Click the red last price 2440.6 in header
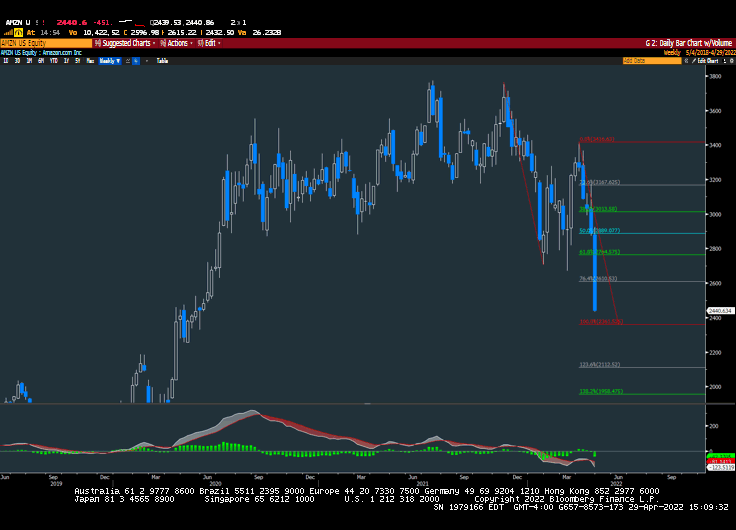 (x=72, y=23)
